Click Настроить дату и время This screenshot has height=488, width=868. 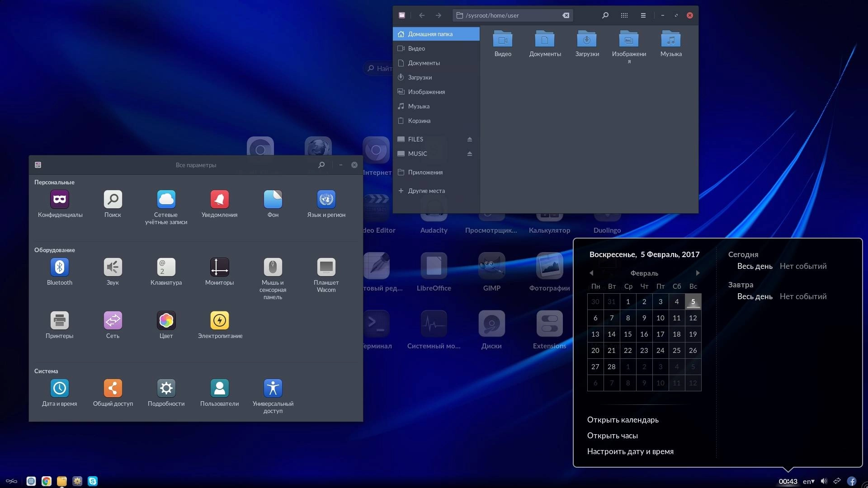click(630, 451)
